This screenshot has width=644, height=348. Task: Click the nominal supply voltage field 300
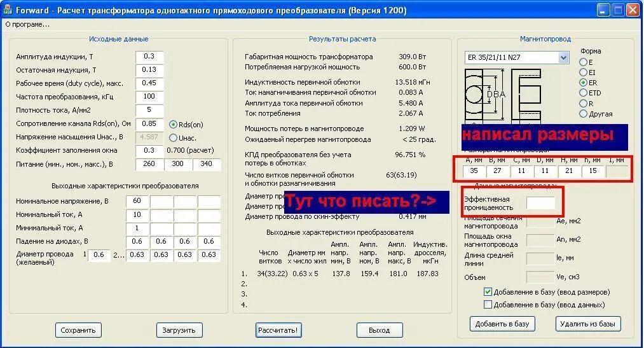click(x=178, y=164)
